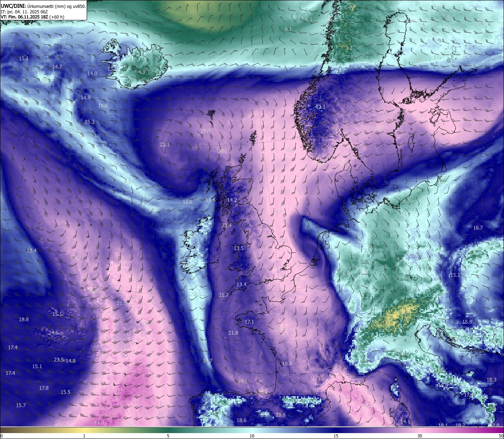Click the map value 23.5
504x439 pixels.
tap(59, 359)
